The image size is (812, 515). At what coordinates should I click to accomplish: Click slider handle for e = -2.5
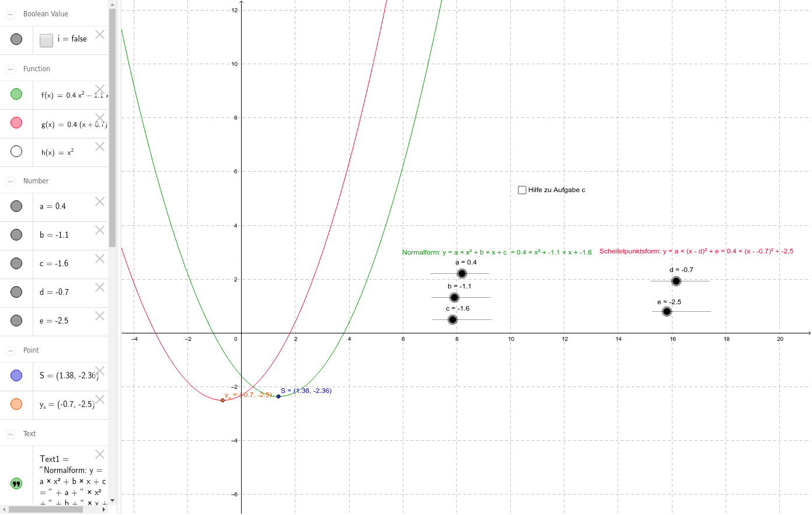[x=667, y=311]
